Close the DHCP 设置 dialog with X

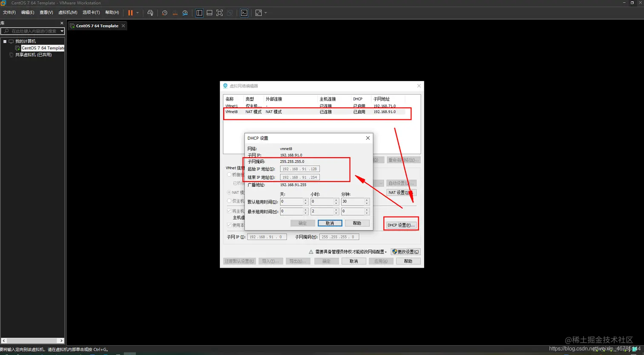point(368,138)
